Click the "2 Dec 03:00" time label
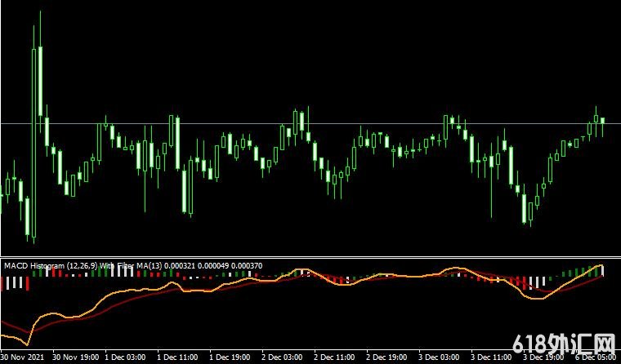The height and width of the screenshot is (364, 621). 283,357
